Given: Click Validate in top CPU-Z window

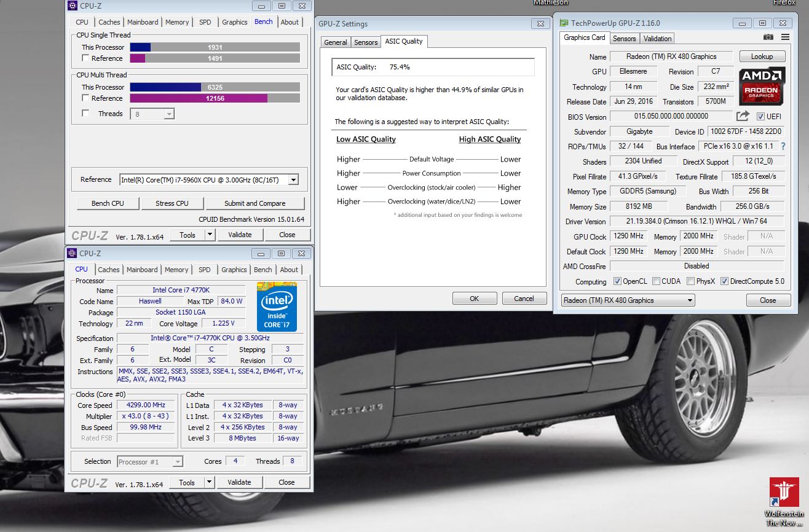Looking at the screenshot, I should click(x=240, y=235).
